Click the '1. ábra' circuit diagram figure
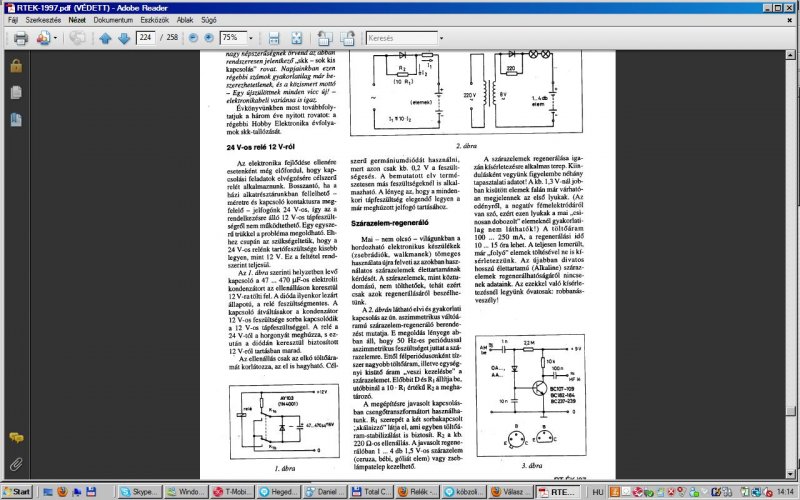This screenshot has height=500, width=800. [284, 422]
